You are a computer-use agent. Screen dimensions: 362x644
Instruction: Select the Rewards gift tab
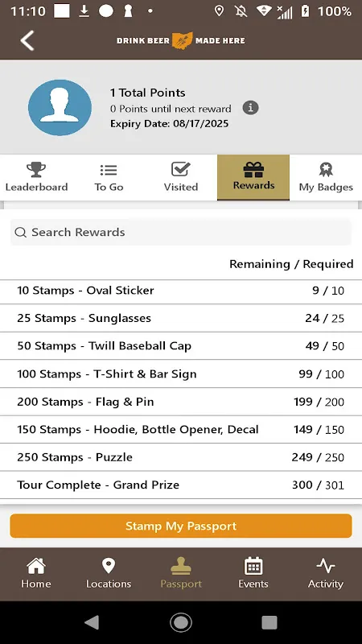tap(253, 177)
